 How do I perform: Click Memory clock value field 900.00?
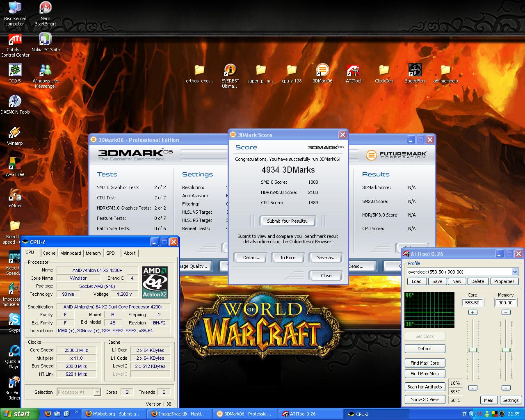[506, 303]
